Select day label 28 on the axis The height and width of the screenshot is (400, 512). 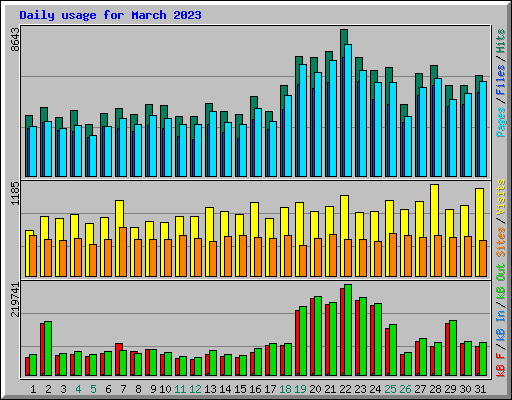(435, 389)
